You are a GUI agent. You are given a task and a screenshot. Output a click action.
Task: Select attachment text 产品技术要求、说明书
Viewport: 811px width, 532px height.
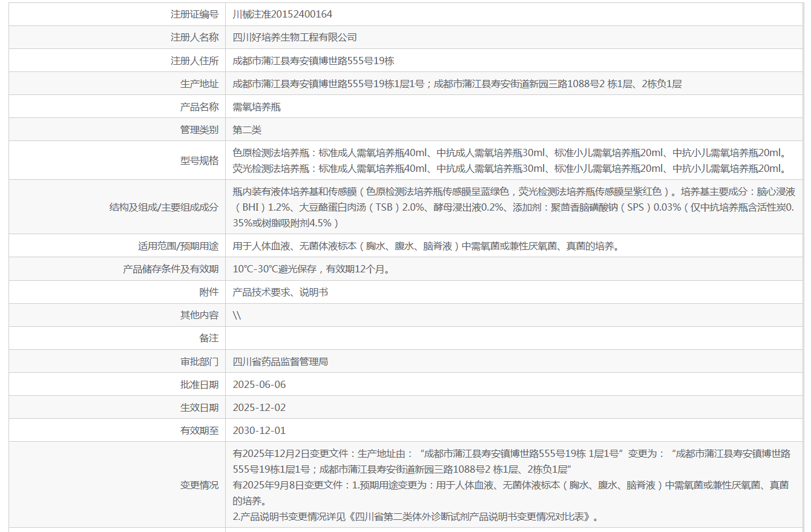280,292
